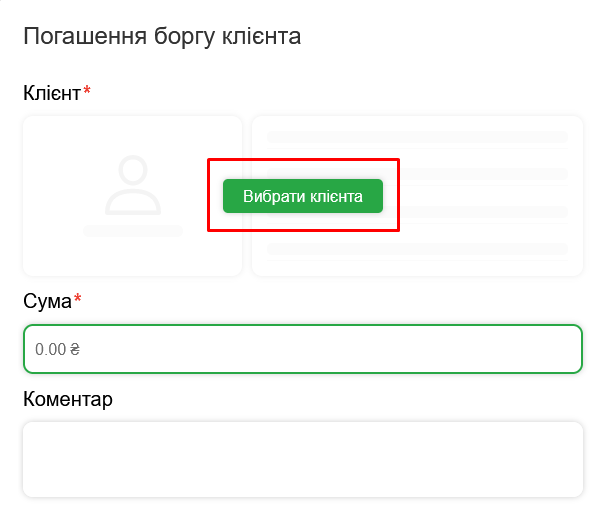Click the "Погашення боргу клієнта" heading
604x532 pixels.
pos(162,37)
